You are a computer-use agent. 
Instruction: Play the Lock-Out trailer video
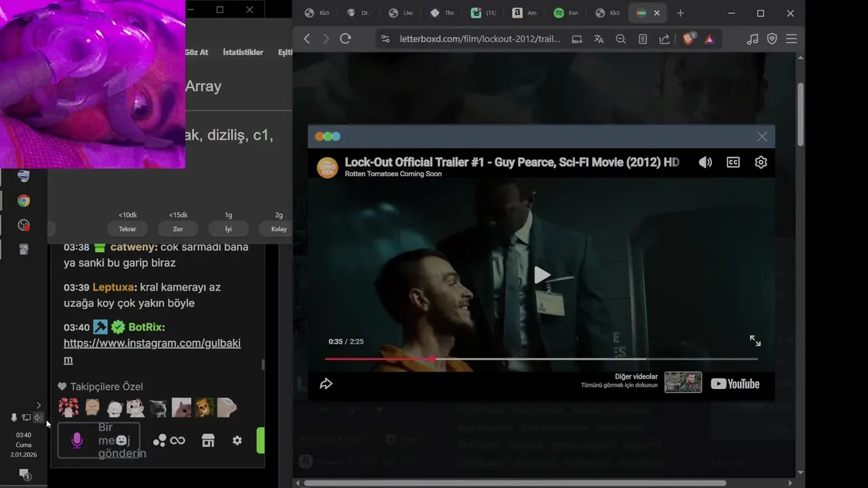point(541,274)
